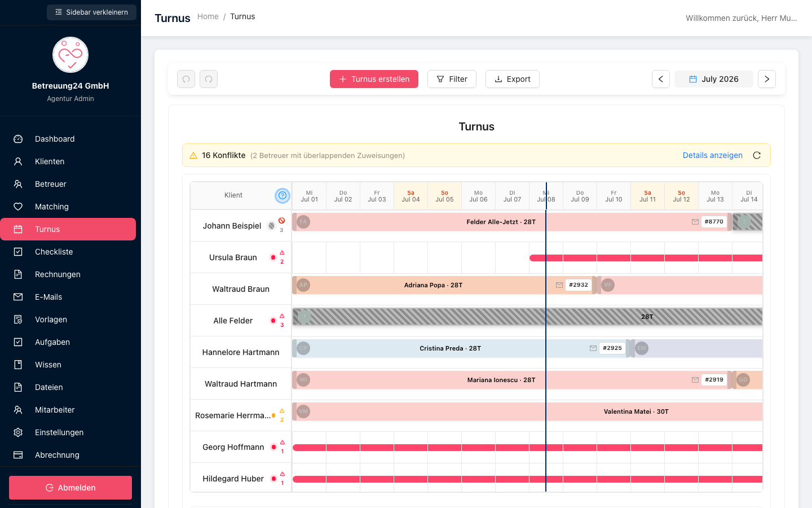Click the Details anzeigen link
Screen dimensions: 812x508
pyautogui.click(x=712, y=155)
